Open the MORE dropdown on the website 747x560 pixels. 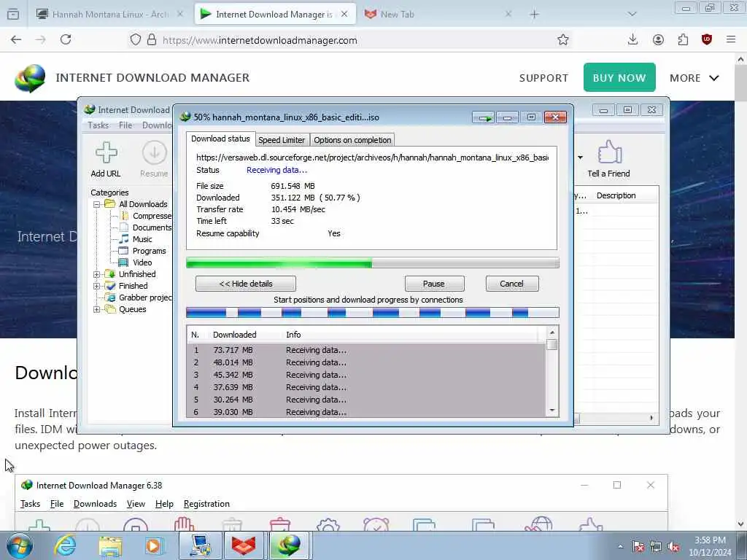694,78
